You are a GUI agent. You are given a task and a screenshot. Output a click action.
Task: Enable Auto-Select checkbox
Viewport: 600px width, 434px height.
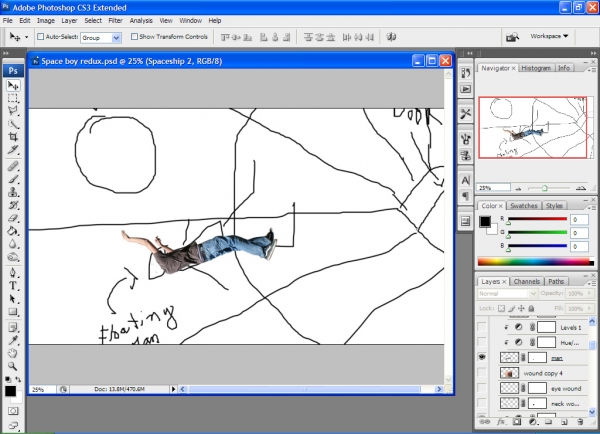tap(41, 37)
